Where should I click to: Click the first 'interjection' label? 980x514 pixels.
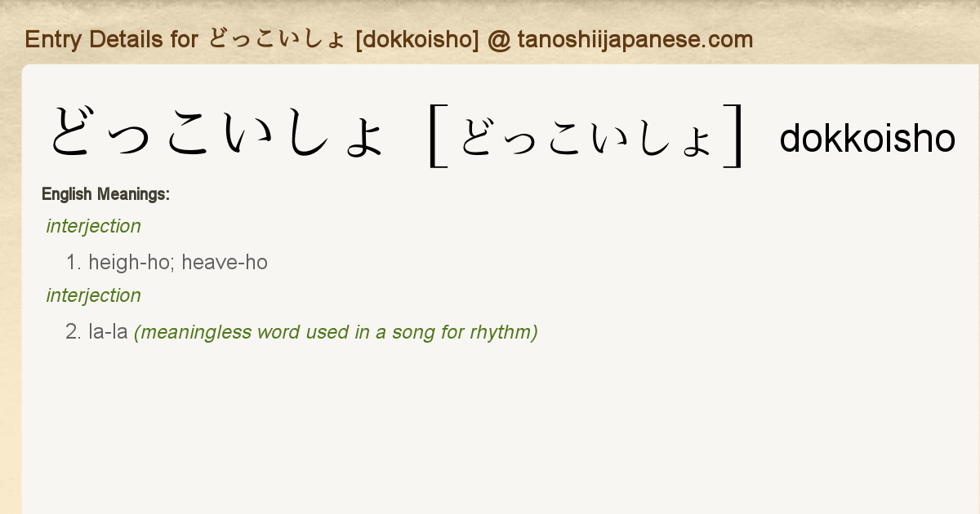pyautogui.click(x=94, y=226)
